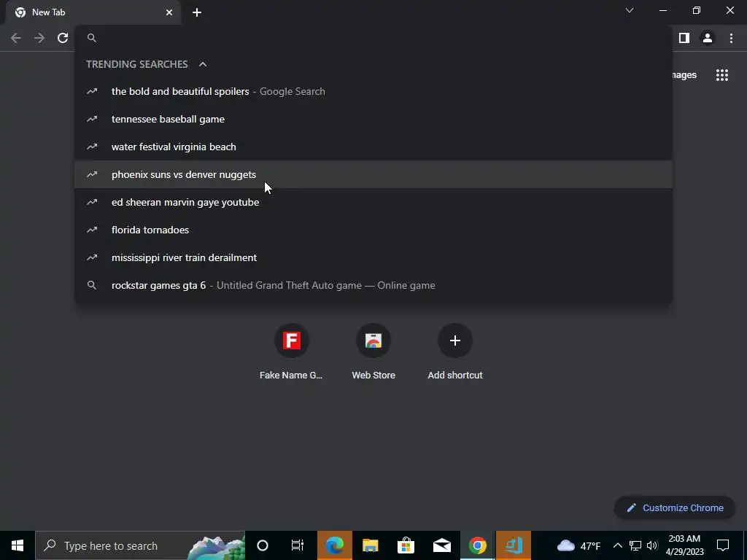Click the search icon beside 'rockstar games gta 6'
The width and height of the screenshot is (747, 560).
tap(92, 285)
